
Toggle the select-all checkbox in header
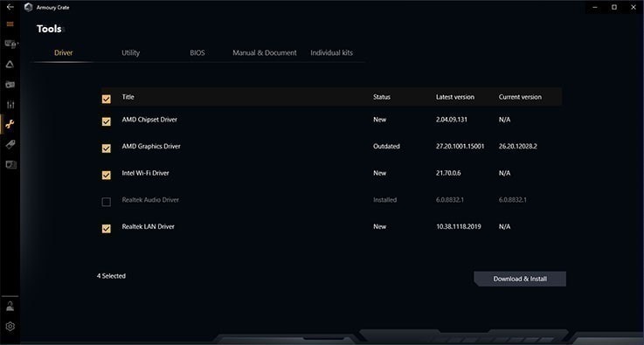[x=107, y=99]
